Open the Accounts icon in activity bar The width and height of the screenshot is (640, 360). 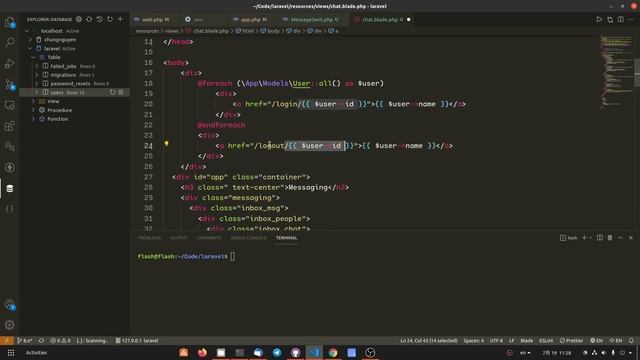(x=10, y=304)
